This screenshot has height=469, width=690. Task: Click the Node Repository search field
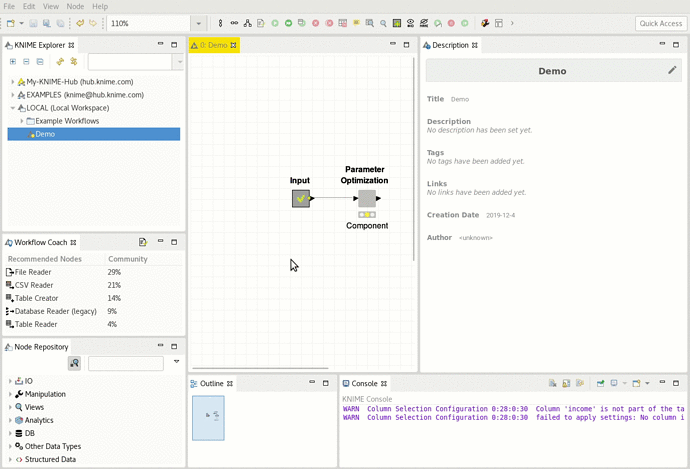click(x=126, y=363)
